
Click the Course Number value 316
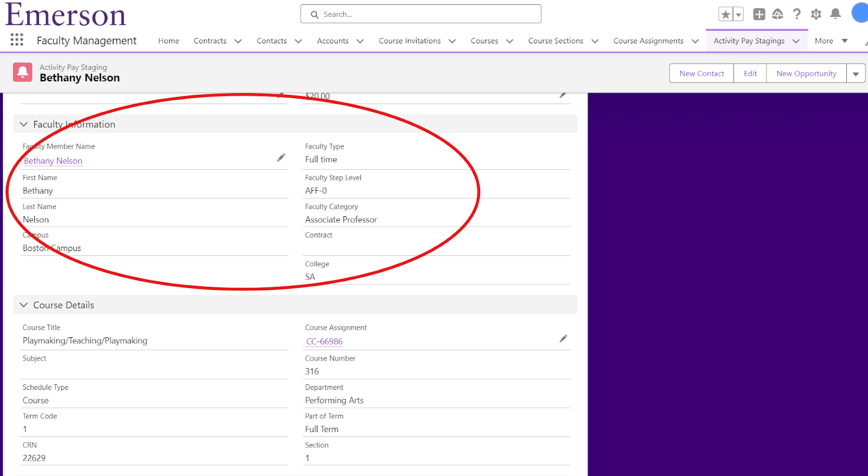[312, 371]
